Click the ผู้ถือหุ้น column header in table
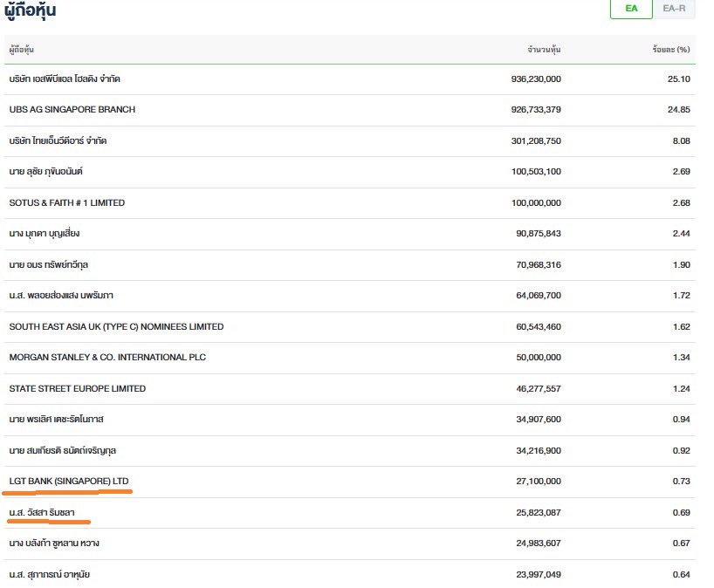Viewport: 714px width, 588px height. [22, 50]
